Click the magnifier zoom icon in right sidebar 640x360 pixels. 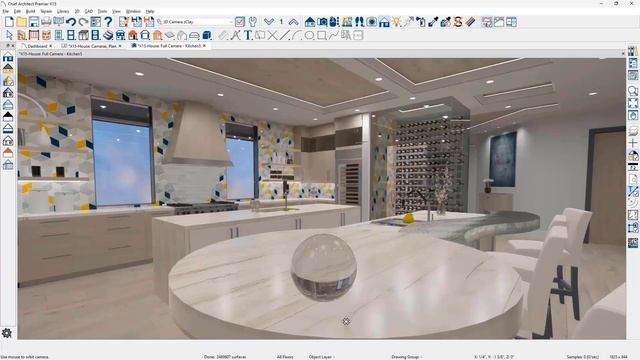pos(633,91)
